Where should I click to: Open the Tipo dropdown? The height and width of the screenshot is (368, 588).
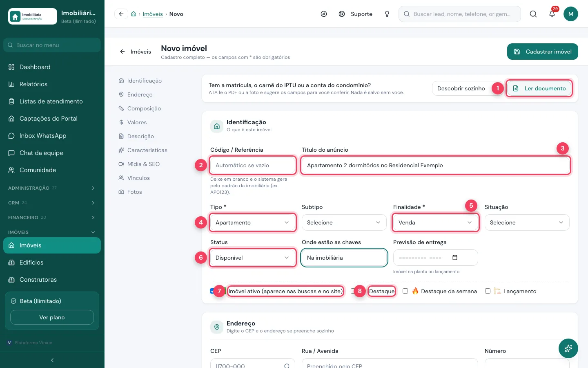[253, 222]
